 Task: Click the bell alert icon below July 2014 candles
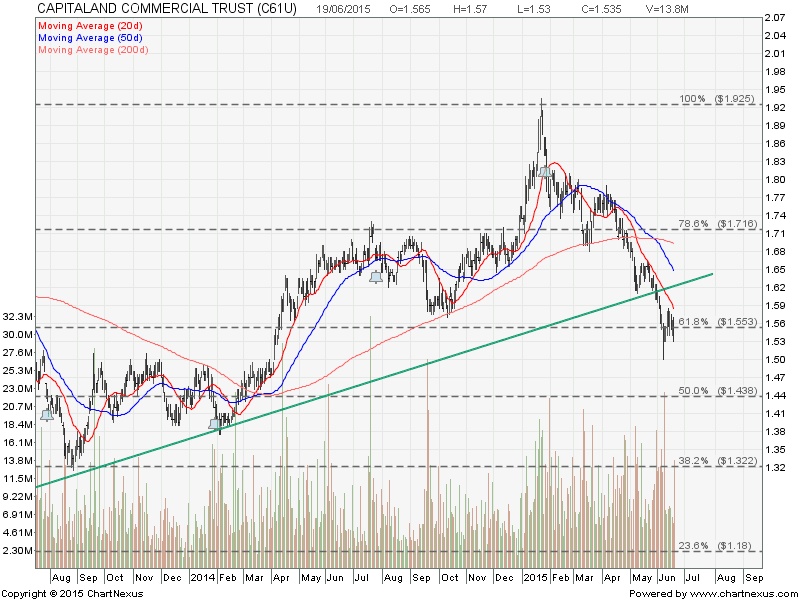click(x=376, y=278)
